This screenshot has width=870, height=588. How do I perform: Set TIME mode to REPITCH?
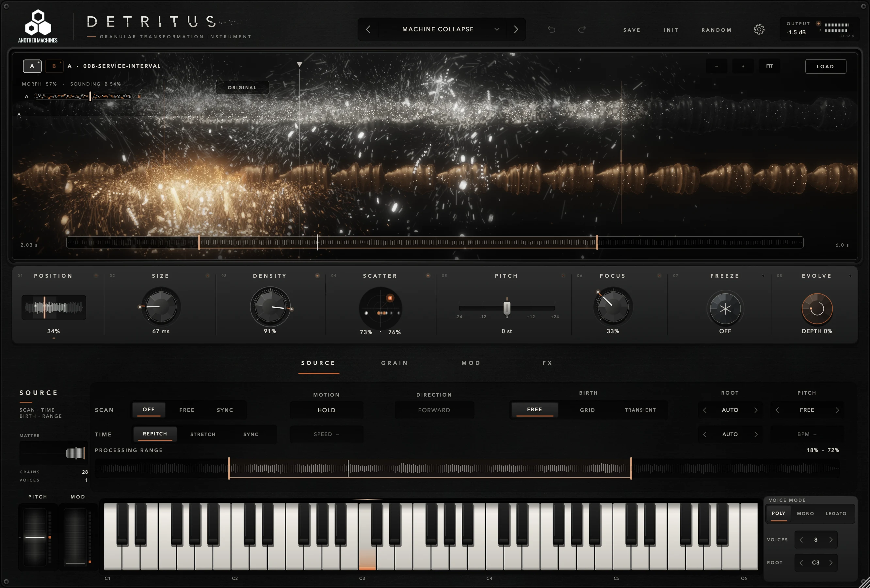[x=155, y=434]
